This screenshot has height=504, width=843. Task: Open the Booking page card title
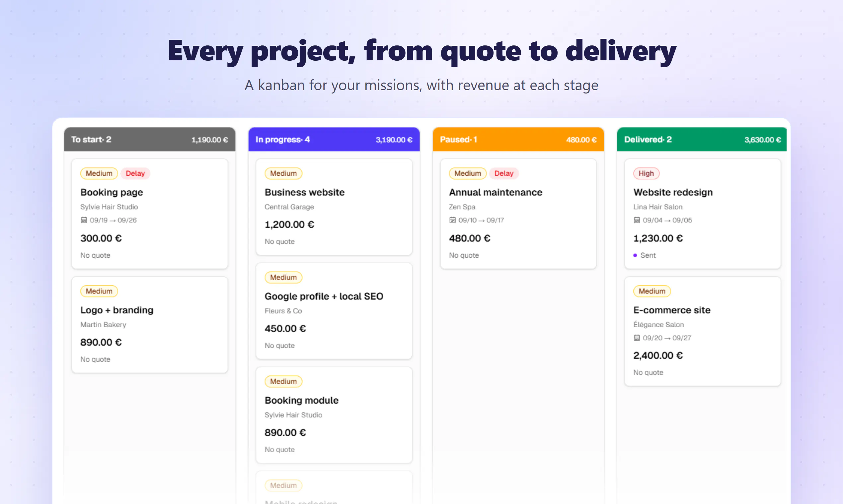coord(112,192)
